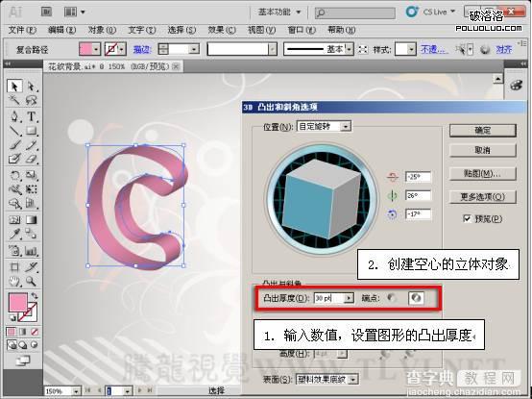
Task: Open the 贴图 map art button
Action: [x=482, y=174]
